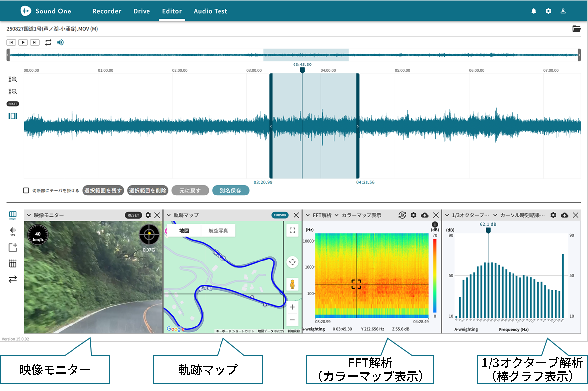The width and height of the screenshot is (588, 391).
Task: Open the notifications bell
Action: point(534,11)
